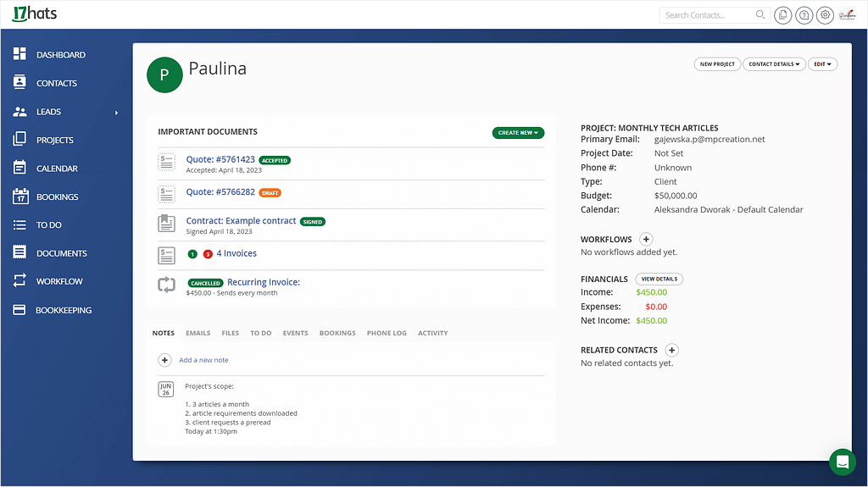
Task: Click the invoices document icon
Action: click(x=167, y=255)
